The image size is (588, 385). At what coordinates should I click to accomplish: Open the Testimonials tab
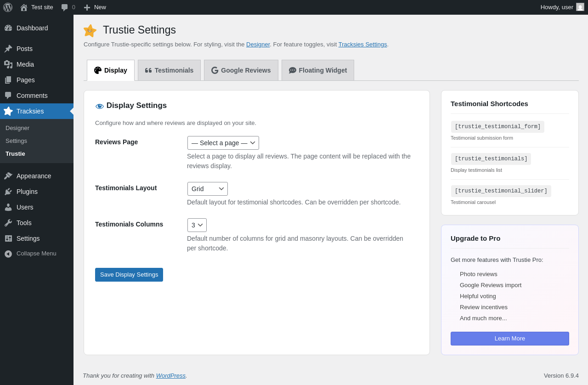pyautogui.click(x=169, y=70)
